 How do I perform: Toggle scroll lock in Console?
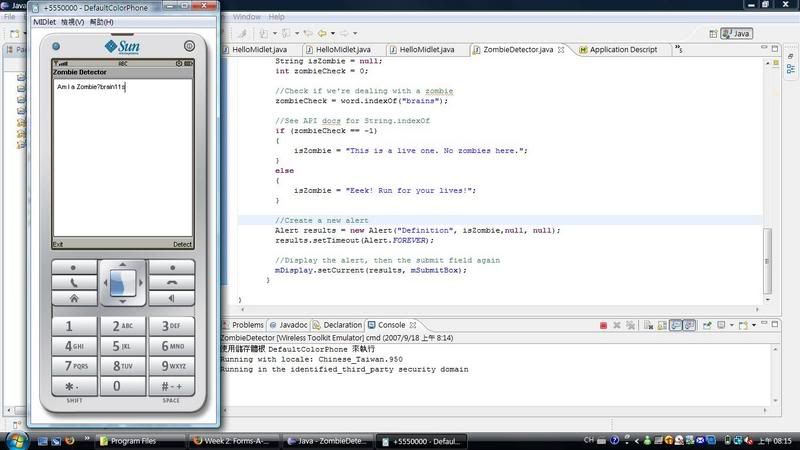(662, 325)
